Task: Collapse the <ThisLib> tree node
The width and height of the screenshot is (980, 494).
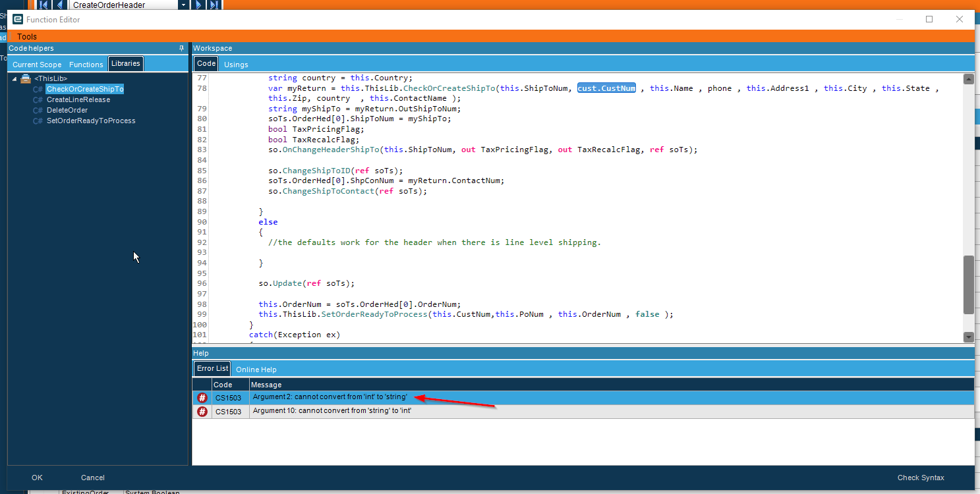Action: click(14, 78)
